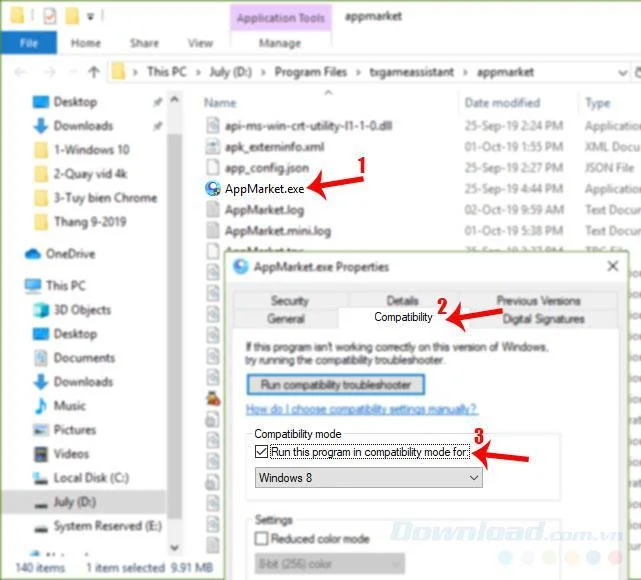Open Downloads in Quick access

point(83,125)
